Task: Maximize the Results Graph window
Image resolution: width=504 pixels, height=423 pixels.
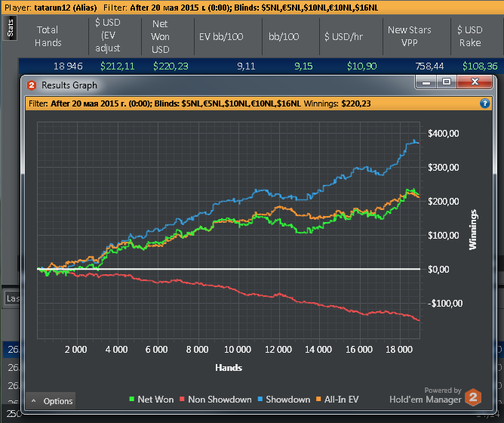Action: [x=447, y=82]
